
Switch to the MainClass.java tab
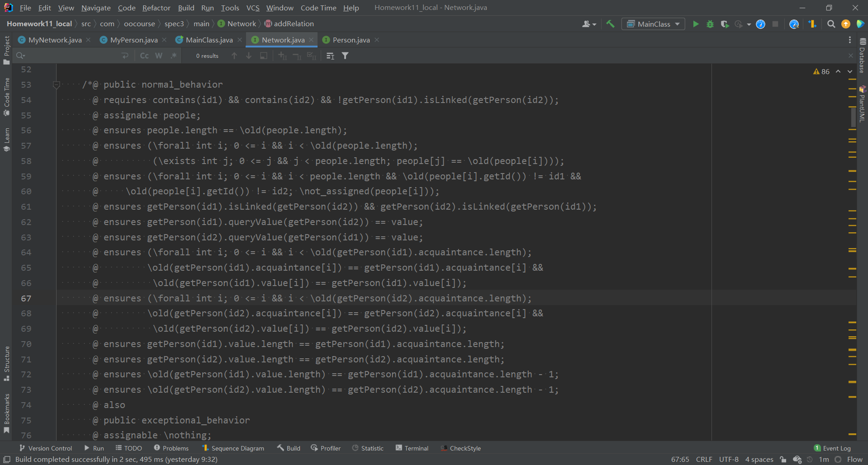click(209, 40)
